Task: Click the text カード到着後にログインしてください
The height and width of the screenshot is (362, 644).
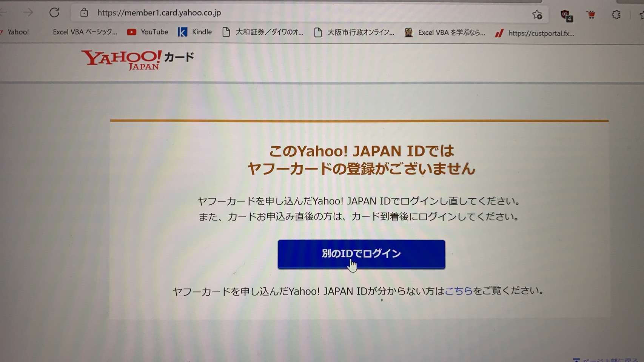Action: 435,216
